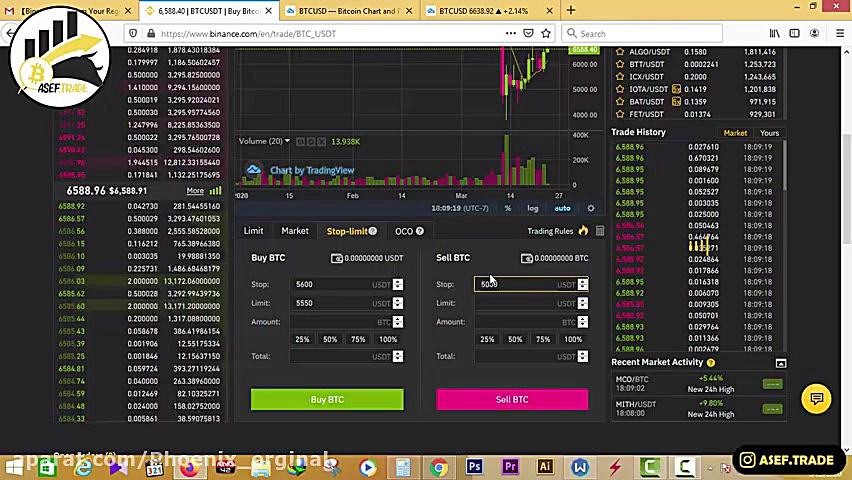Screen dimensions: 852x480
Task: Bookmark page with Firefox star icon
Action: pos(546,33)
